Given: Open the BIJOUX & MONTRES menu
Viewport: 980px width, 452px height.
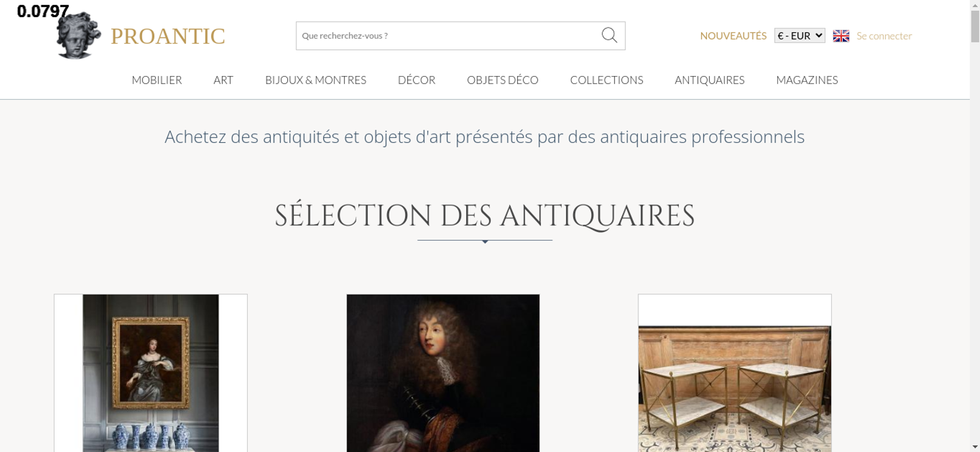Looking at the screenshot, I should point(316,80).
